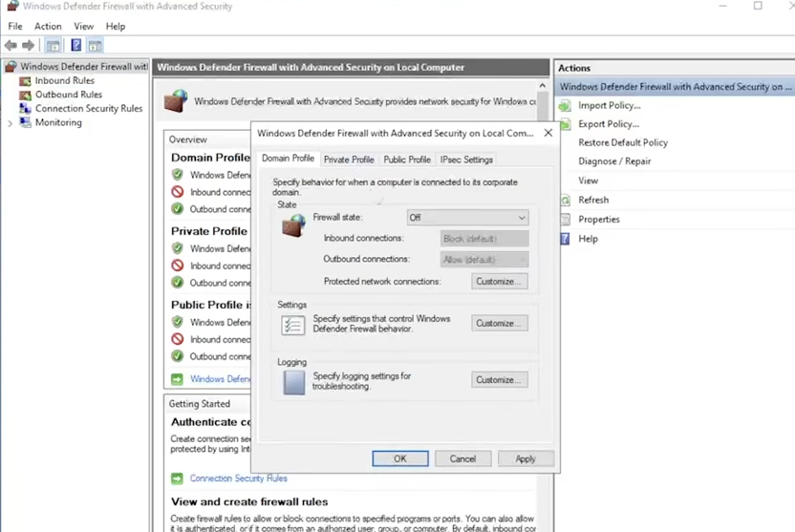
Task: Click the Properties icon in Actions pane
Action: coord(566,220)
